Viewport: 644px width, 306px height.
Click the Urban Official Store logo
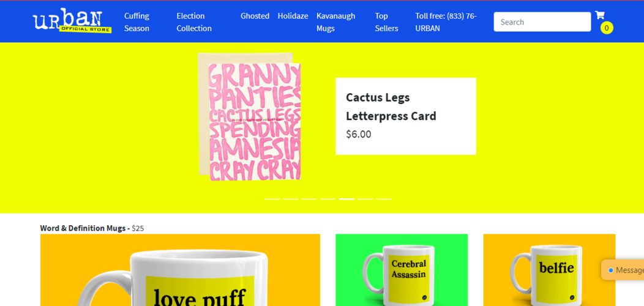tap(72, 21)
